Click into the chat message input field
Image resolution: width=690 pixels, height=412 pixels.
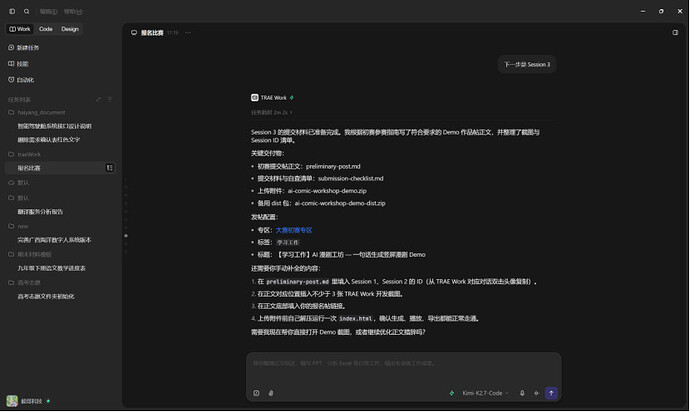coord(404,369)
